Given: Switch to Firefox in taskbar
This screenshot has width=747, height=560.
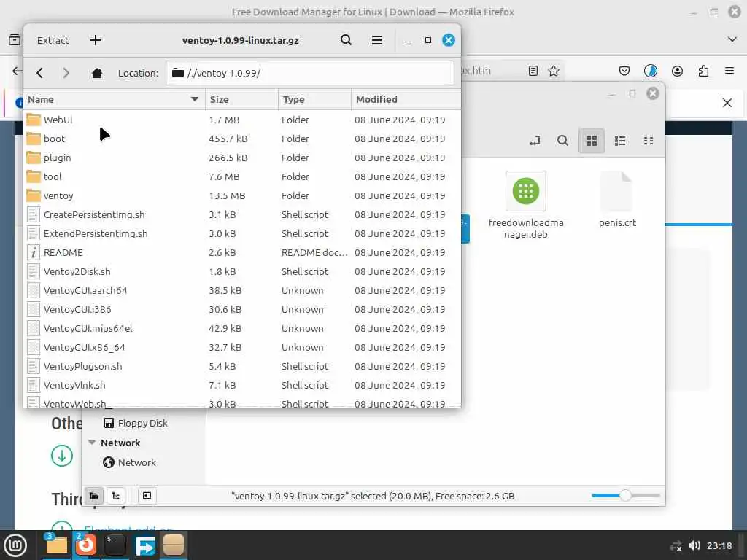Looking at the screenshot, I should click(x=86, y=545).
